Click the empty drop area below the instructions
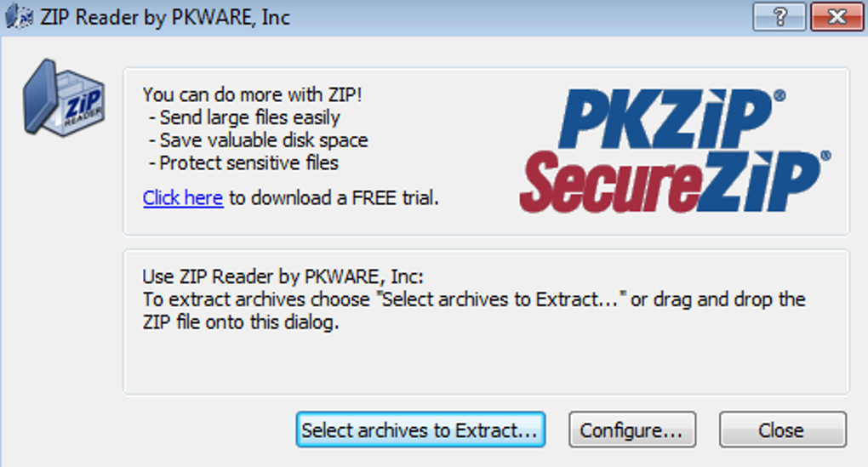The width and height of the screenshot is (868, 467). tap(485, 366)
